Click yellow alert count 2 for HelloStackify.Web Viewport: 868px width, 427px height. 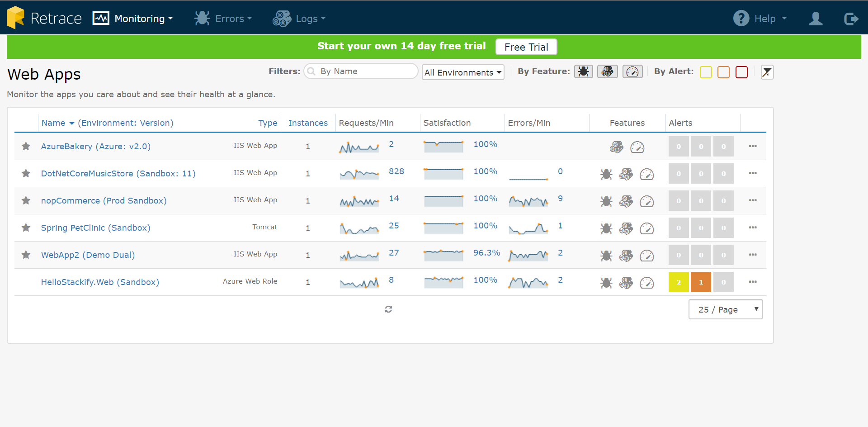679,282
